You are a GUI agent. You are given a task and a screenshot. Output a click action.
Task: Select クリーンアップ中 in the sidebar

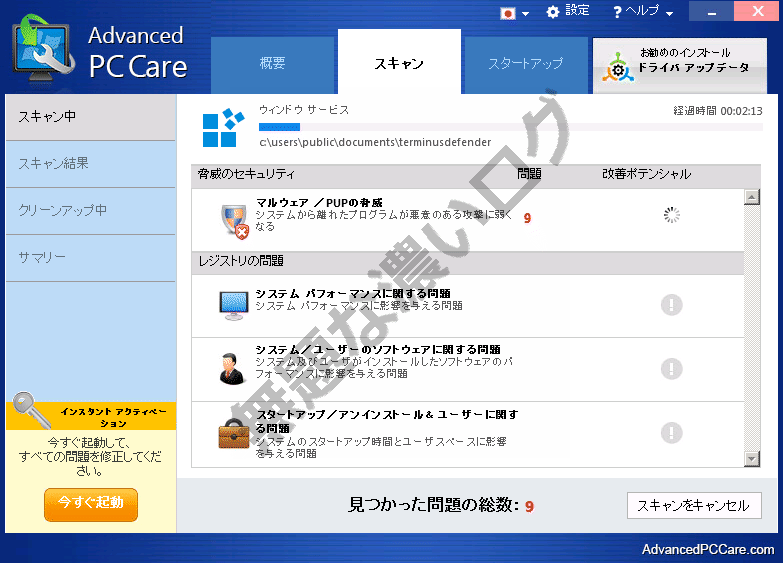[90, 211]
